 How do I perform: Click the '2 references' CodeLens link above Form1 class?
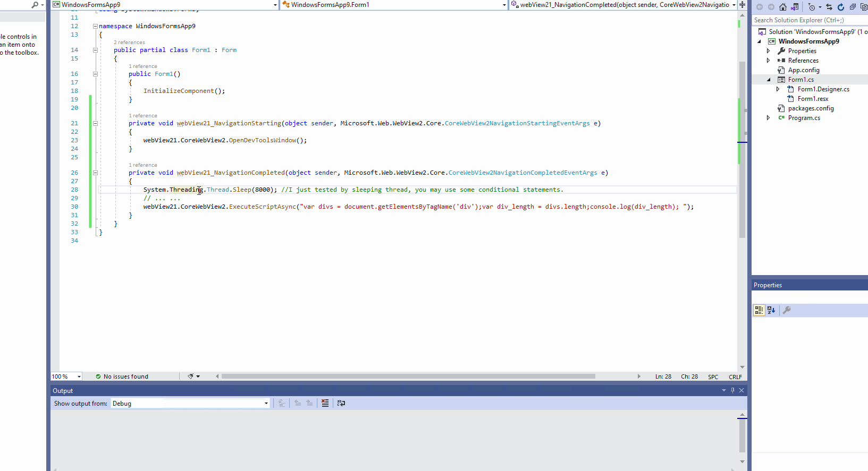(129, 42)
